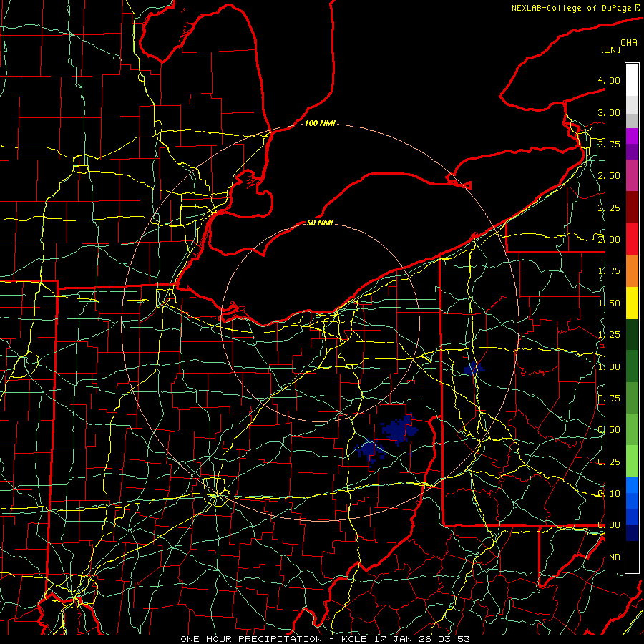Select the 0.75 legend value
The width and height of the screenshot is (644, 644).
[x=609, y=399]
